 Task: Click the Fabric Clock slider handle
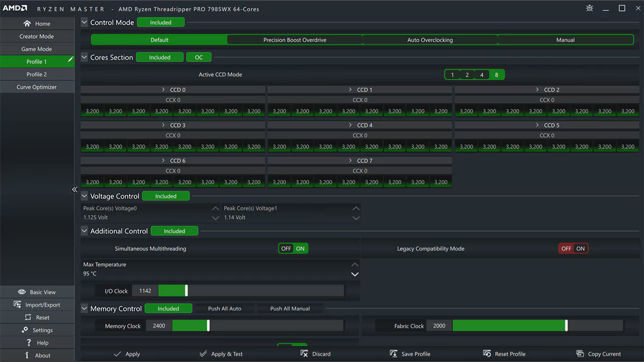pyautogui.click(x=566, y=326)
